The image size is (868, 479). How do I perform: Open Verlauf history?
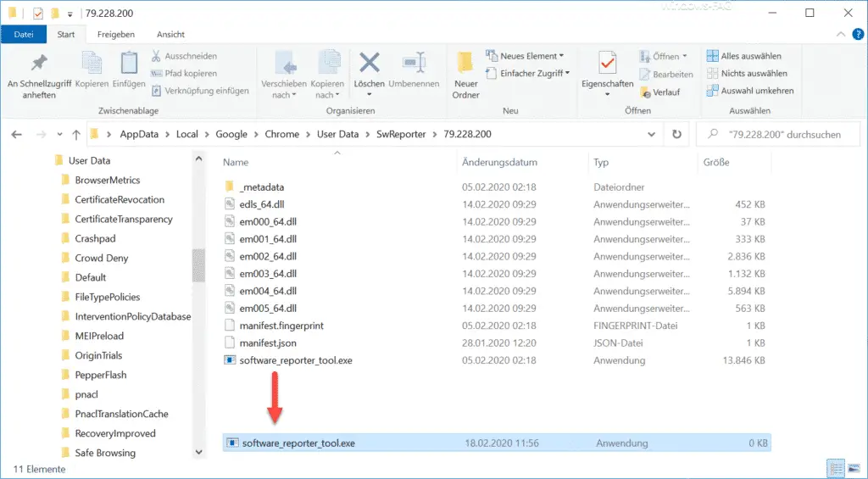(659, 92)
